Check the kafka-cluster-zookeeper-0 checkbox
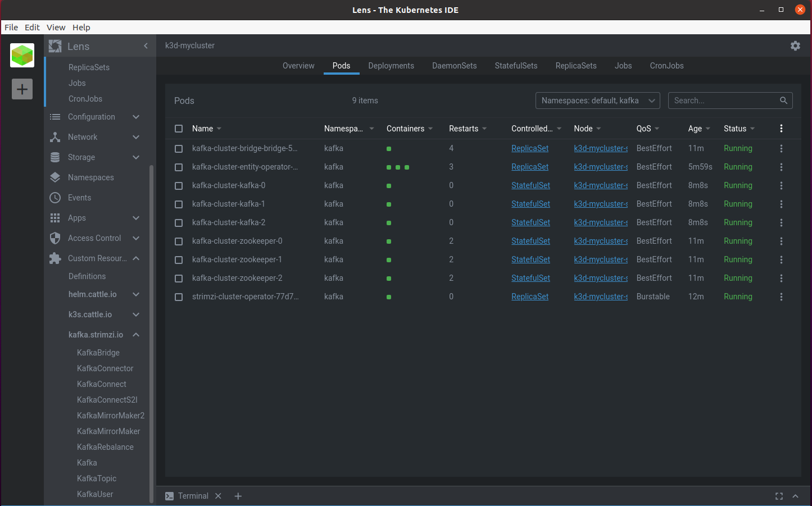The width and height of the screenshot is (812, 506). pyautogui.click(x=179, y=241)
